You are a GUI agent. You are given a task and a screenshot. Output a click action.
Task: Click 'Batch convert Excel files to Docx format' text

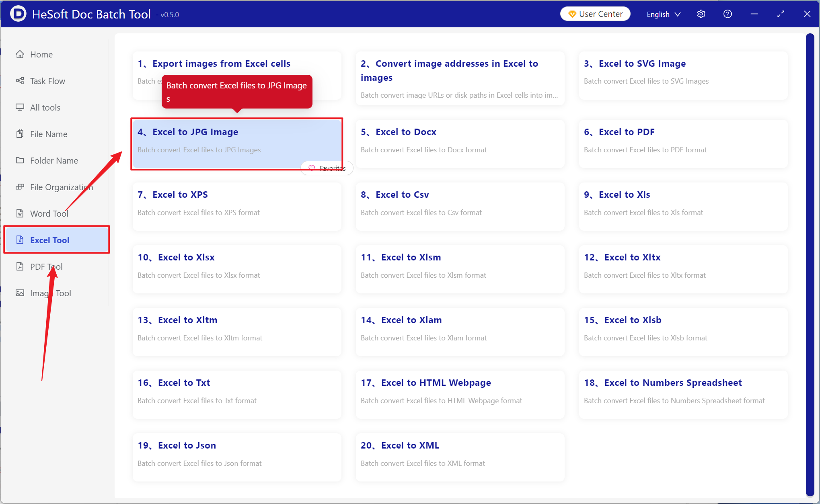tap(423, 150)
